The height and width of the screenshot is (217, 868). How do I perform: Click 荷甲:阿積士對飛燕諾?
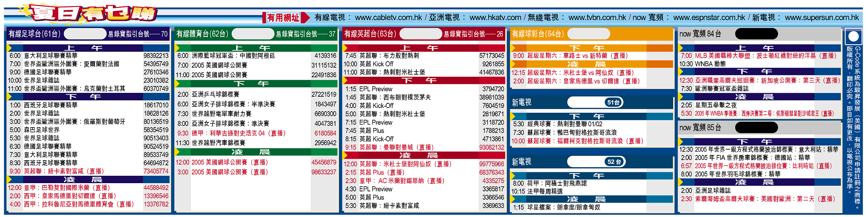click(x=557, y=183)
